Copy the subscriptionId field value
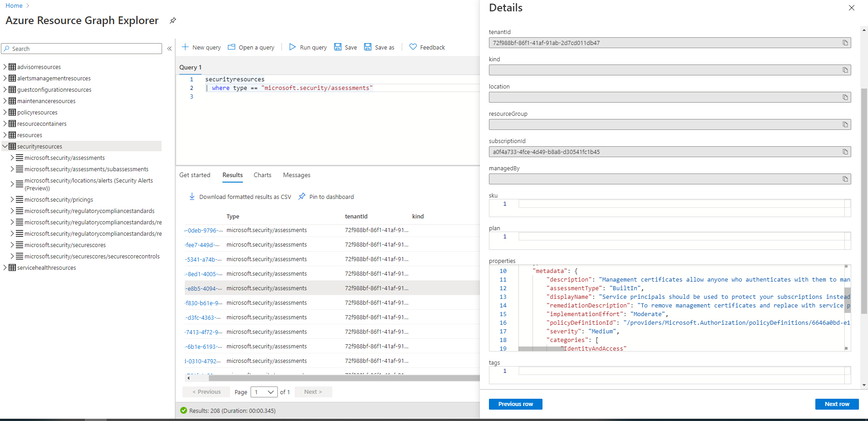 point(845,152)
